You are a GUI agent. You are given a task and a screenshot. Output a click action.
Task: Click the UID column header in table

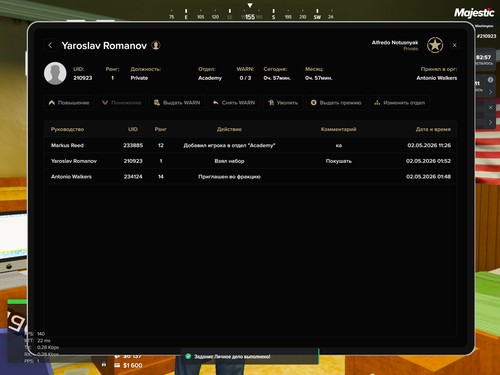click(x=133, y=129)
